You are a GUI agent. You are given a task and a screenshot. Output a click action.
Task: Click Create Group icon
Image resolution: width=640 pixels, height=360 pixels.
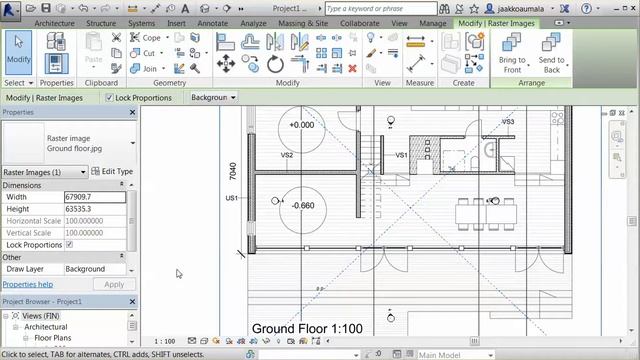(x=475, y=41)
